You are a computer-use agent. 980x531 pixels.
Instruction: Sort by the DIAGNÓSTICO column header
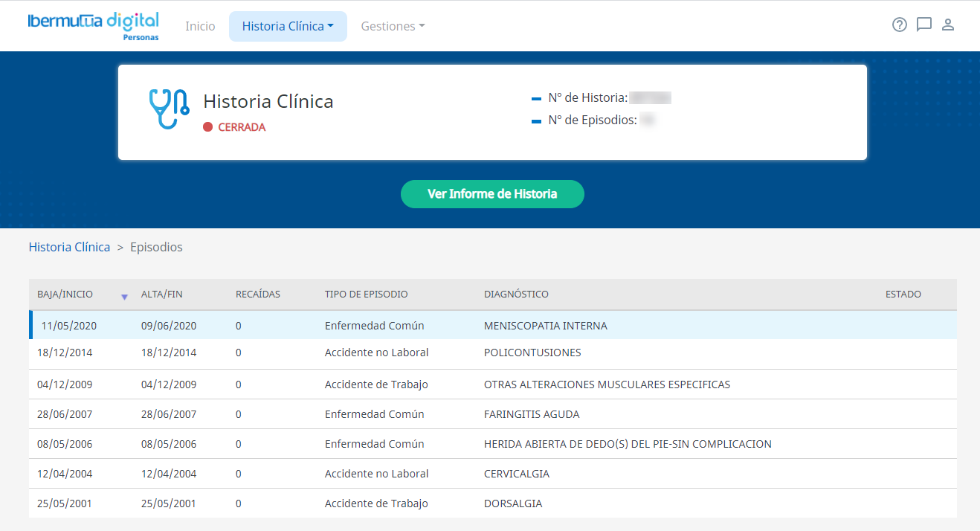[516, 295]
